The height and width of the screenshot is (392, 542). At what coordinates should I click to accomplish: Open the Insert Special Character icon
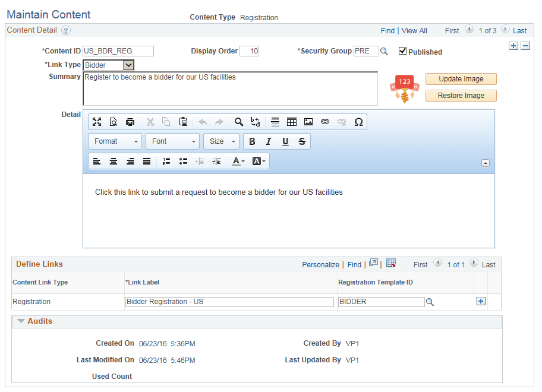coord(359,122)
